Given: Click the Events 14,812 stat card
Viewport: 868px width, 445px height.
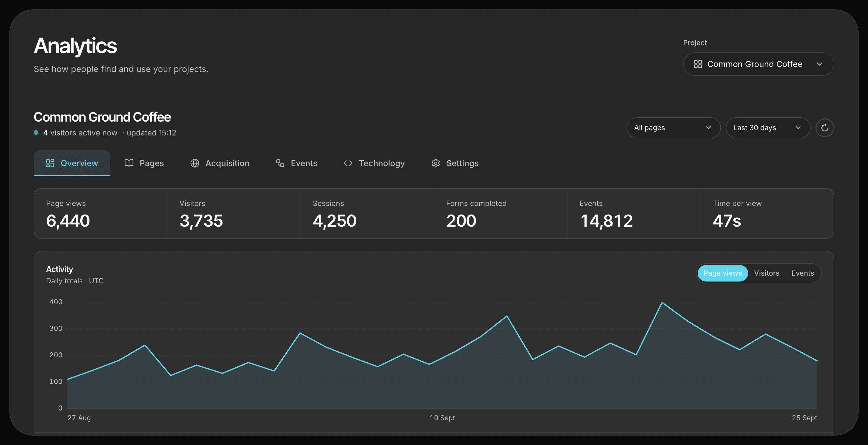Looking at the screenshot, I should (634, 214).
